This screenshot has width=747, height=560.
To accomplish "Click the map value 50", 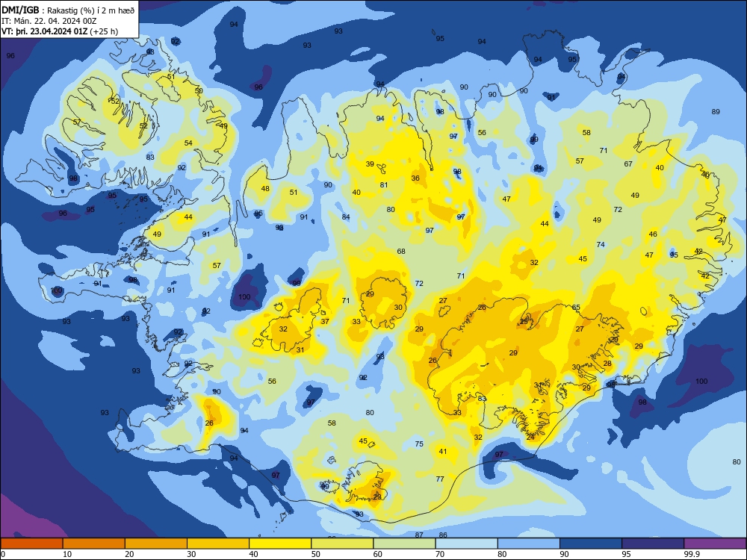I will [199, 90].
